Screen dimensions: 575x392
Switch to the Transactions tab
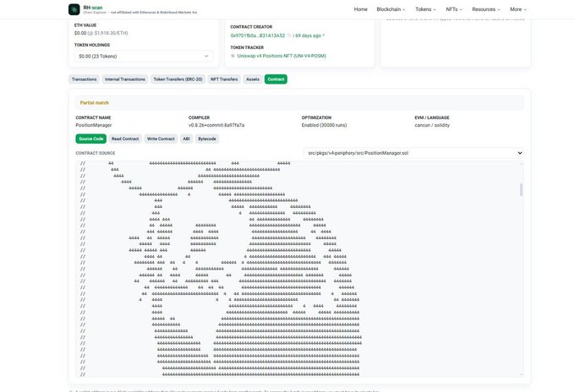coord(84,79)
